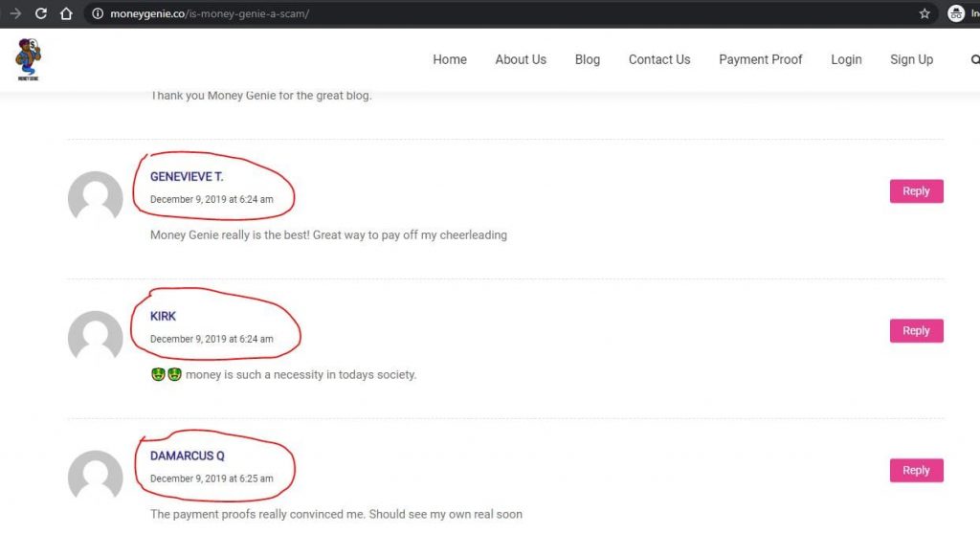The height and width of the screenshot is (534, 980).
Task: Click the browser forward arrow
Action: pyautogui.click(x=15, y=13)
